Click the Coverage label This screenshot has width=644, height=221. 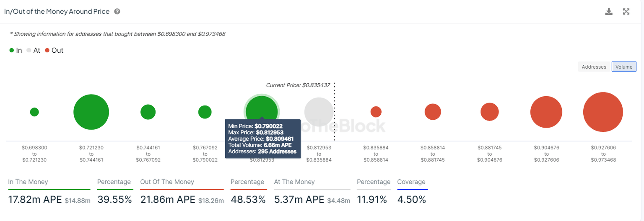(x=411, y=182)
